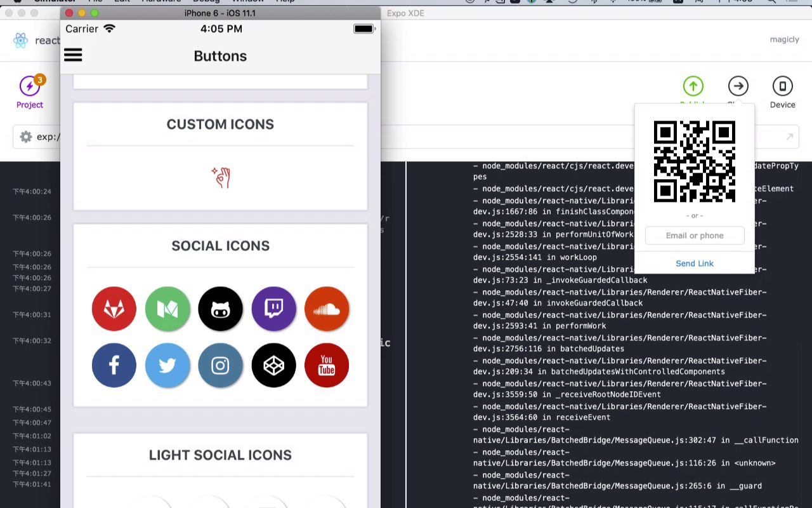Image resolution: width=812 pixels, height=508 pixels.
Task: Tap the GitHub social icon button
Action: [220, 309]
